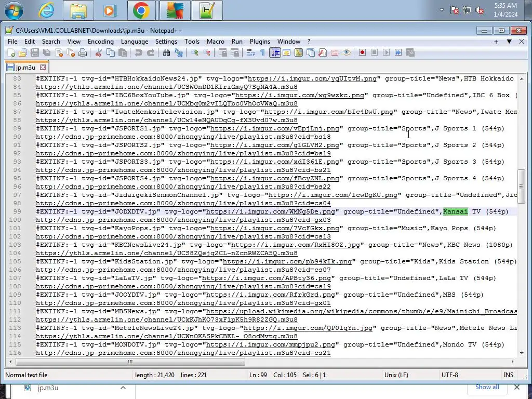Click the Paste clipboard icon

tap(123, 52)
